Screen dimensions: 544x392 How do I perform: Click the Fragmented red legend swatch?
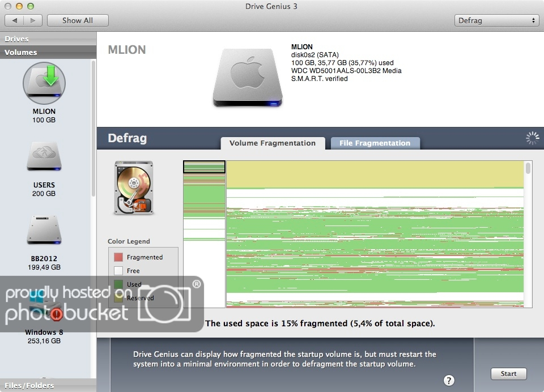point(118,257)
